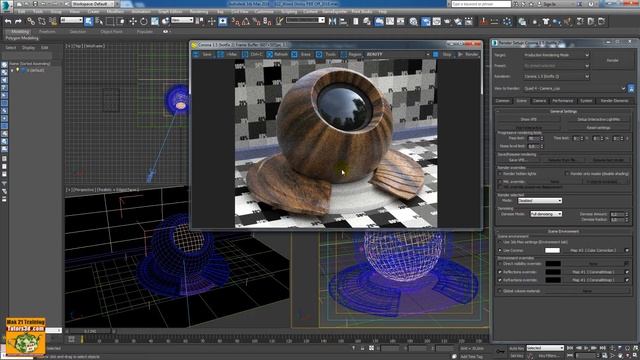Click Erase in Corona frame buffer
This screenshot has width=640, height=360.
301,54
